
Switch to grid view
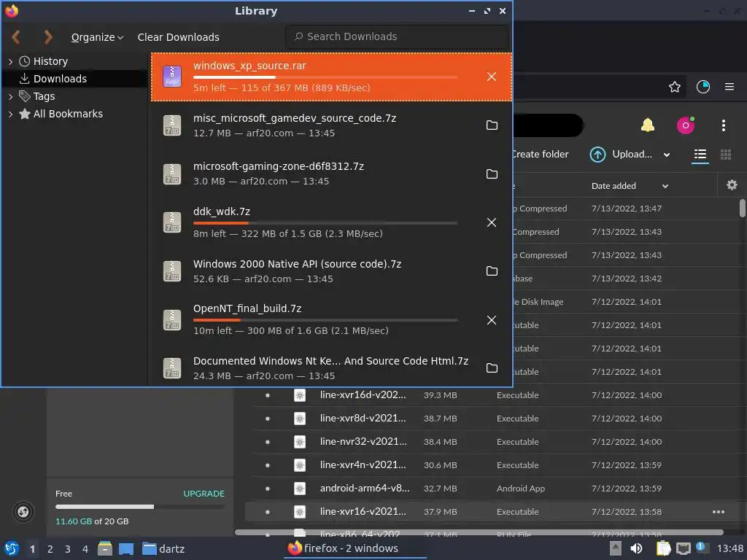click(x=726, y=155)
